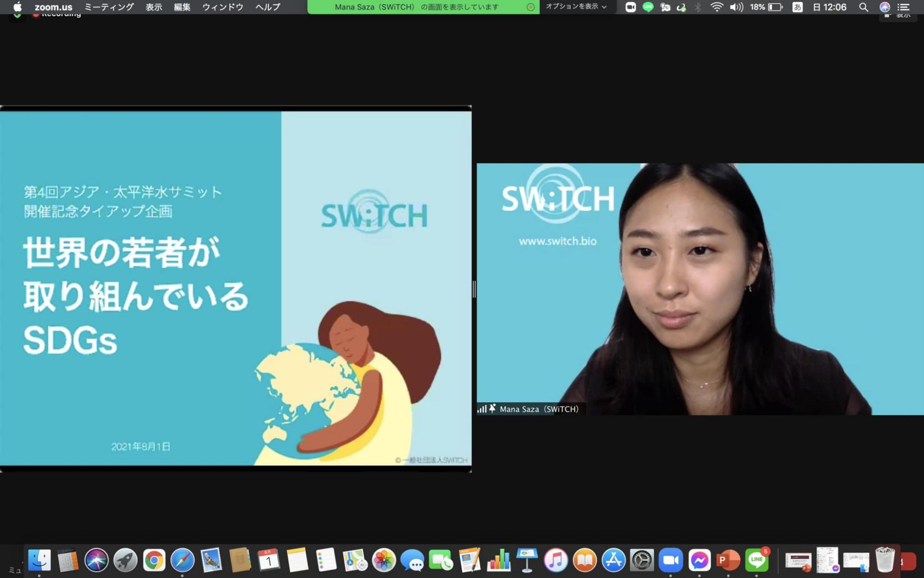Open App Store from the dock

pyautogui.click(x=613, y=560)
